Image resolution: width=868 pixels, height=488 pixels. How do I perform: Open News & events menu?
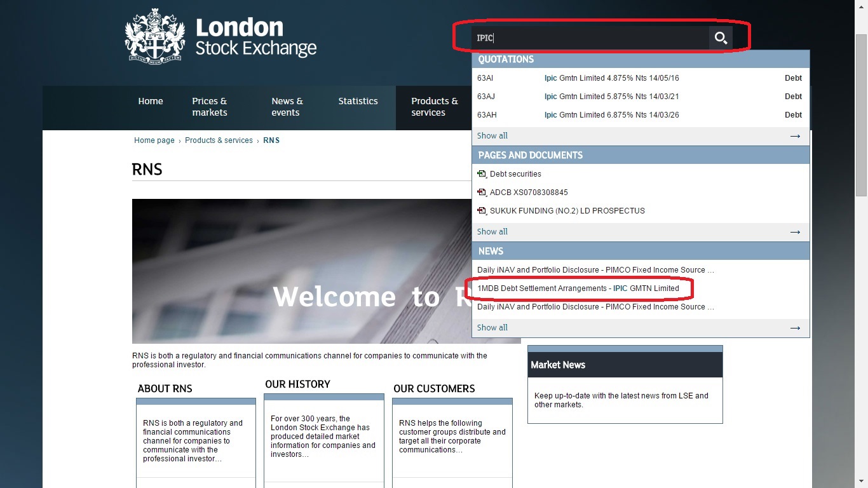[287, 107]
